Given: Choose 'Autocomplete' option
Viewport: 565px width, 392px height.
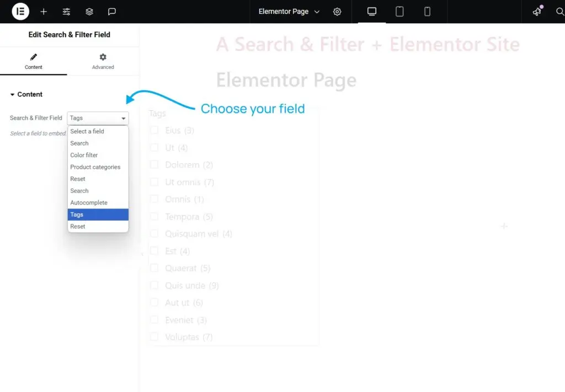Looking at the screenshot, I should [98, 203].
